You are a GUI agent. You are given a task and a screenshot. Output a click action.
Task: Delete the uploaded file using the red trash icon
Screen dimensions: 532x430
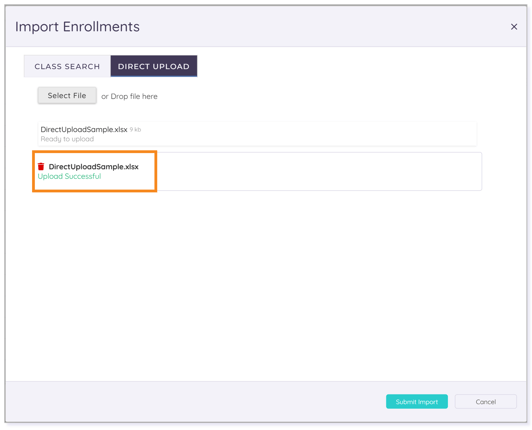pos(41,166)
